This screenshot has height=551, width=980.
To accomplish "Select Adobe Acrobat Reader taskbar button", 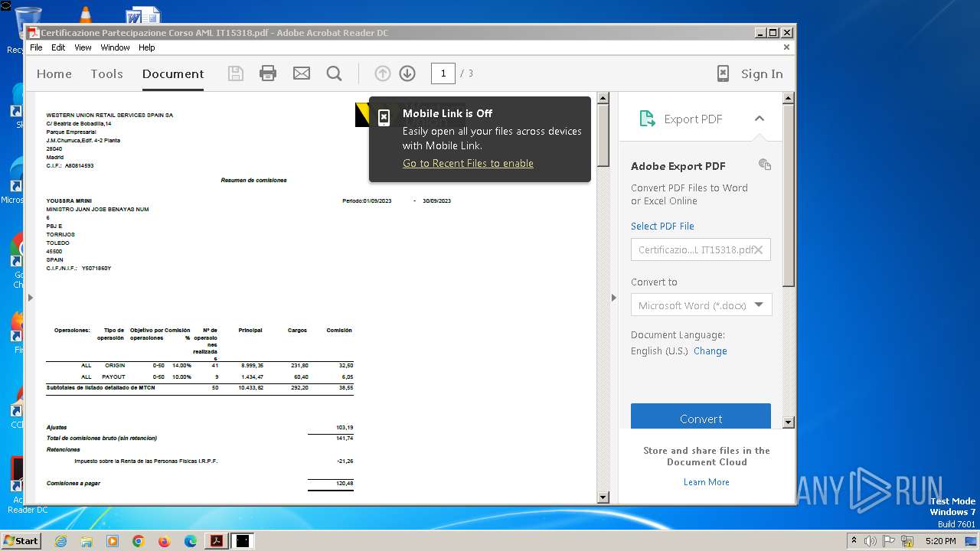I will point(217,541).
